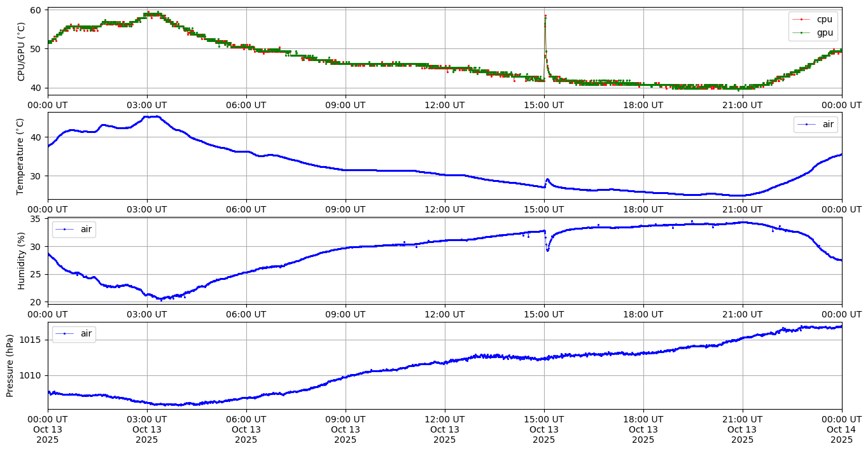Click the CPU temperature spike peak near 15:00

[x=545, y=16]
